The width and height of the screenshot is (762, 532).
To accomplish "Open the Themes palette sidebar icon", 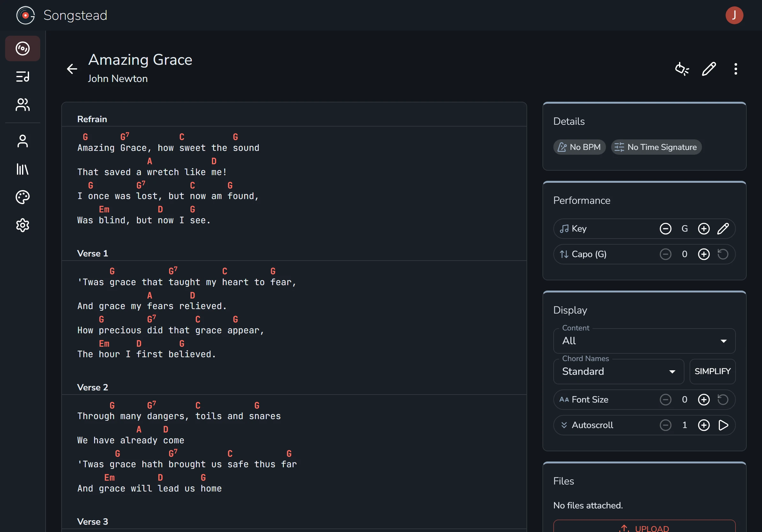I will (23, 197).
